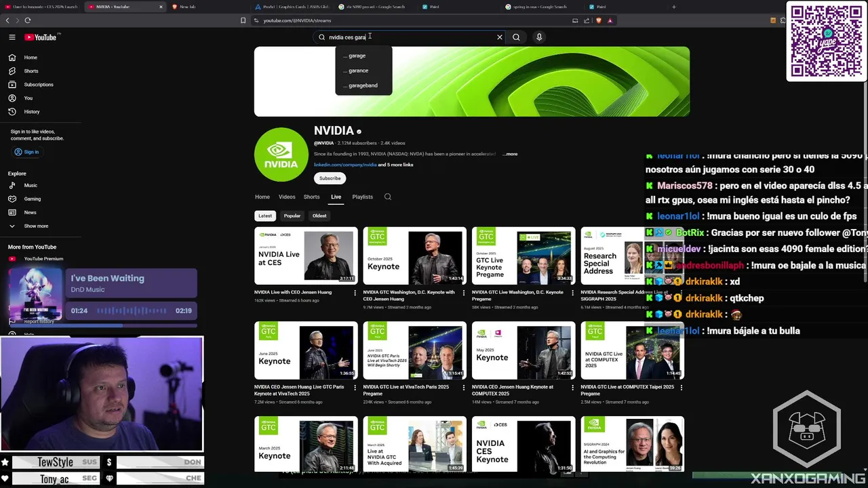
Task: Switch to the channel Playlists tab
Action: [x=362, y=197]
